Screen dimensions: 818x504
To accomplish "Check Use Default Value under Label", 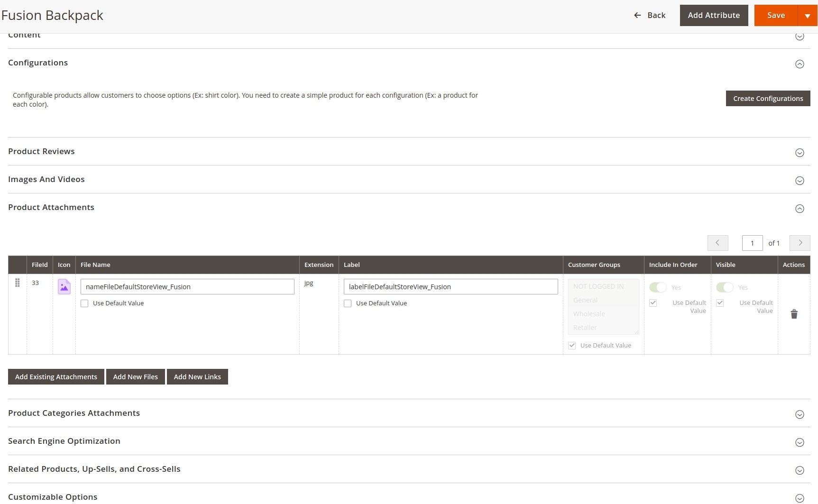I will [x=348, y=303].
